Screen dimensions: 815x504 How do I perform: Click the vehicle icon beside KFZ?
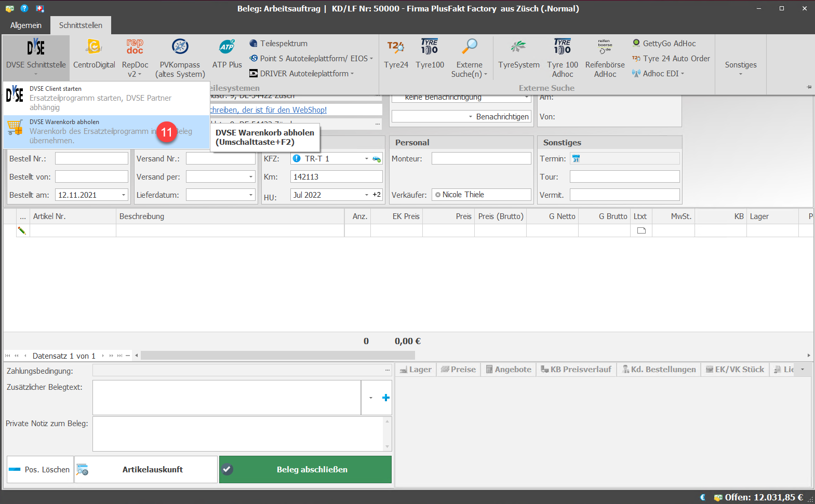pyautogui.click(x=377, y=159)
